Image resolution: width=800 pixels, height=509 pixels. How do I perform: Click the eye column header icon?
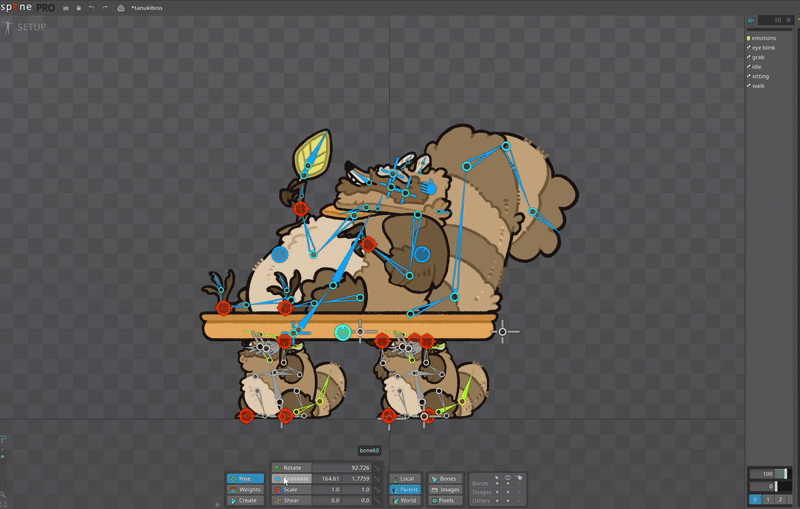(x=508, y=477)
